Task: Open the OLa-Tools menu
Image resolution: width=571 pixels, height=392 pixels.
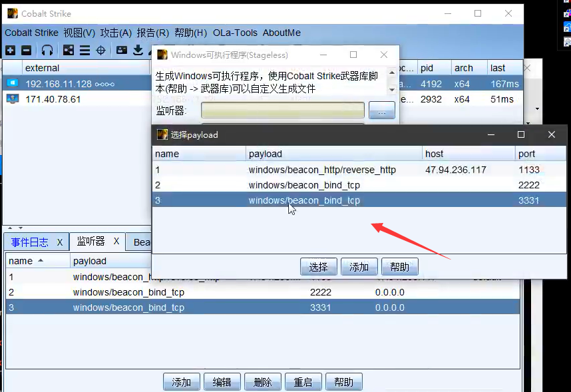Action: [x=235, y=33]
